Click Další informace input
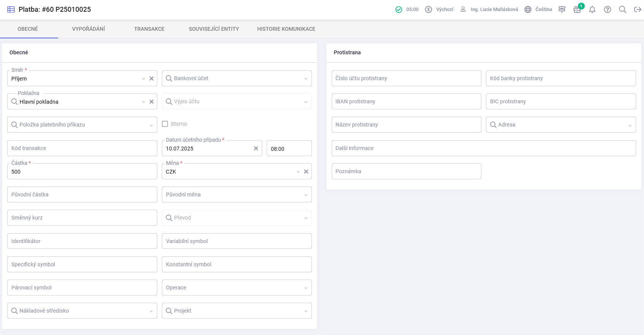644x335 pixels. (x=484, y=148)
